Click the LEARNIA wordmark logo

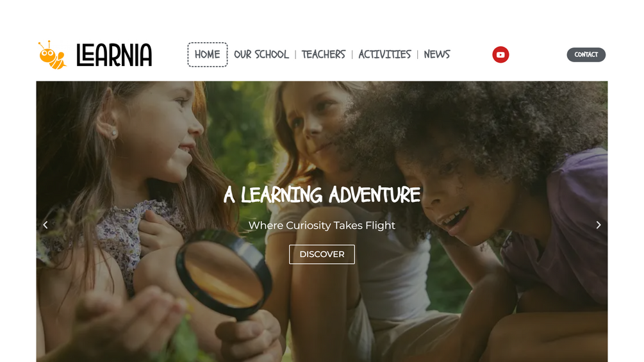click(114, 55)
